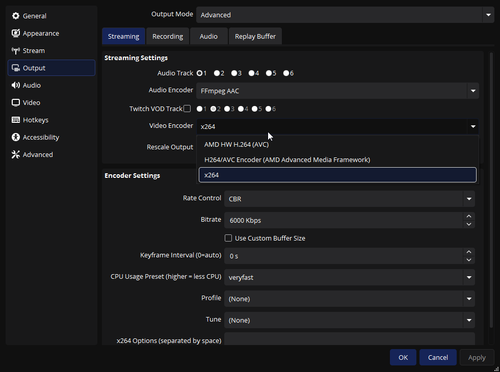Click the Keyframe Interval field

pyautogui.click(x=350, y=256)
